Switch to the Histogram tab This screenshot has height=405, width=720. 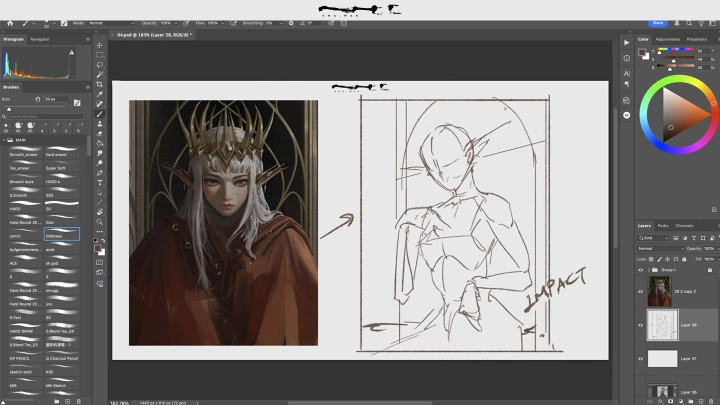[x=13, y=39]
